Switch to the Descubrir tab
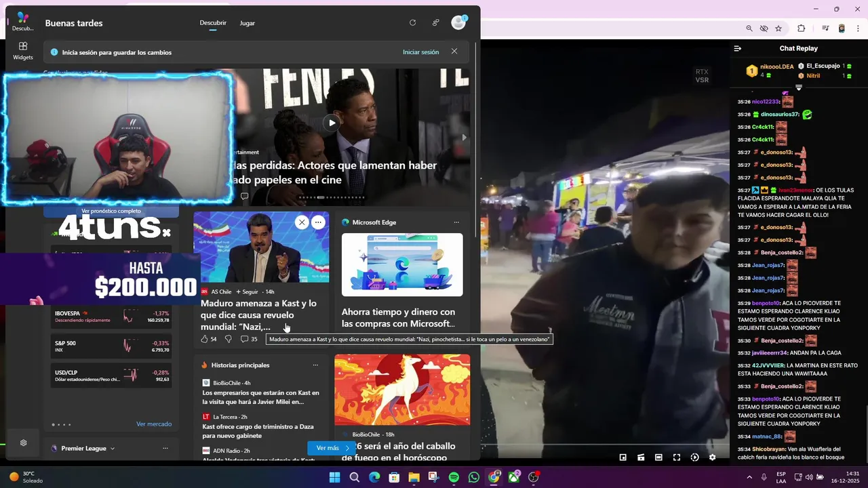Image resolution: width=868 pixels, height=488 pixels. coord(213,23)
